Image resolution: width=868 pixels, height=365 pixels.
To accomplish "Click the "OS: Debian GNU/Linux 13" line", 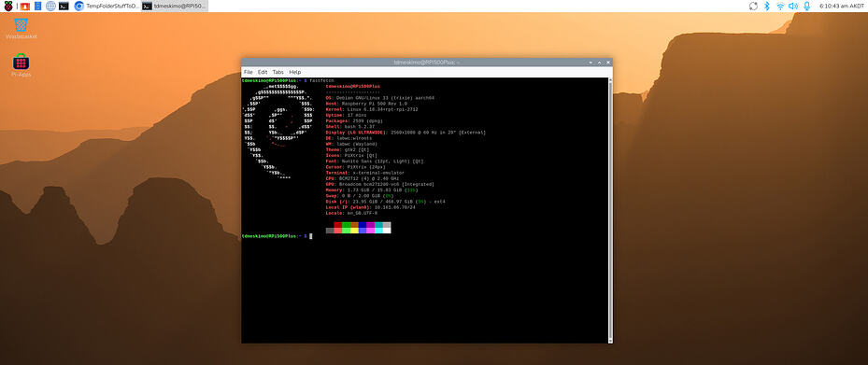I will point(380,98).
